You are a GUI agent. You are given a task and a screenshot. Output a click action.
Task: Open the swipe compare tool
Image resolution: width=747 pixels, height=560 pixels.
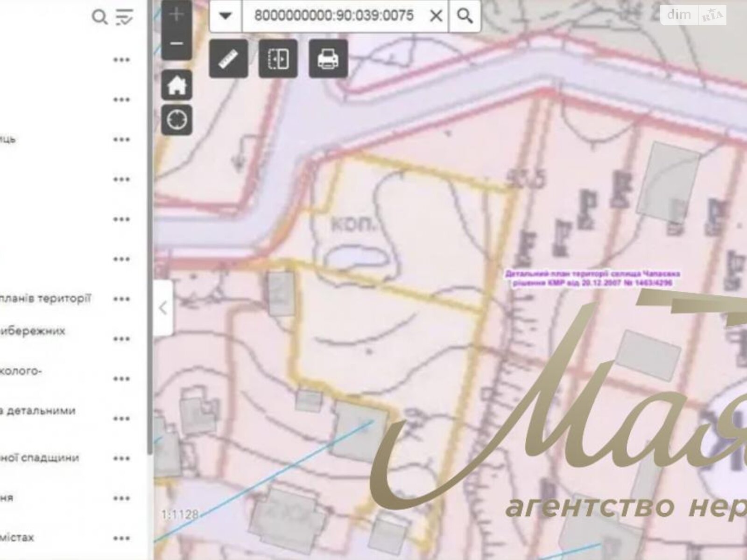coord(278,59)
